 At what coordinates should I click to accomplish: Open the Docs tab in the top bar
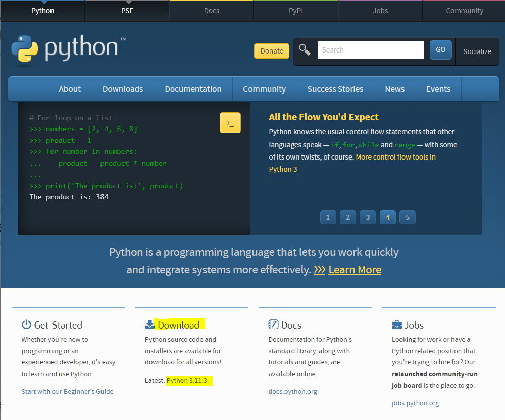point(211,11)
